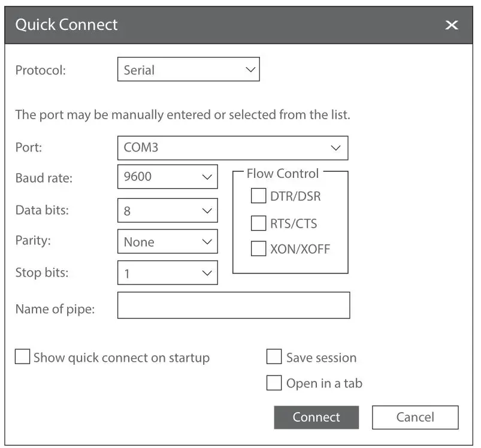Click the Baud rate chevron arrow
The width and height of the screenshot is (481, 448).
207,177
